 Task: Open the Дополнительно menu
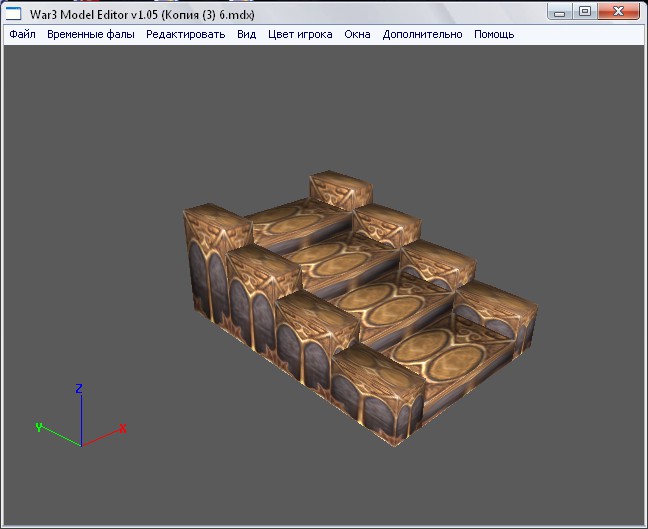click(x=422, y=34)
